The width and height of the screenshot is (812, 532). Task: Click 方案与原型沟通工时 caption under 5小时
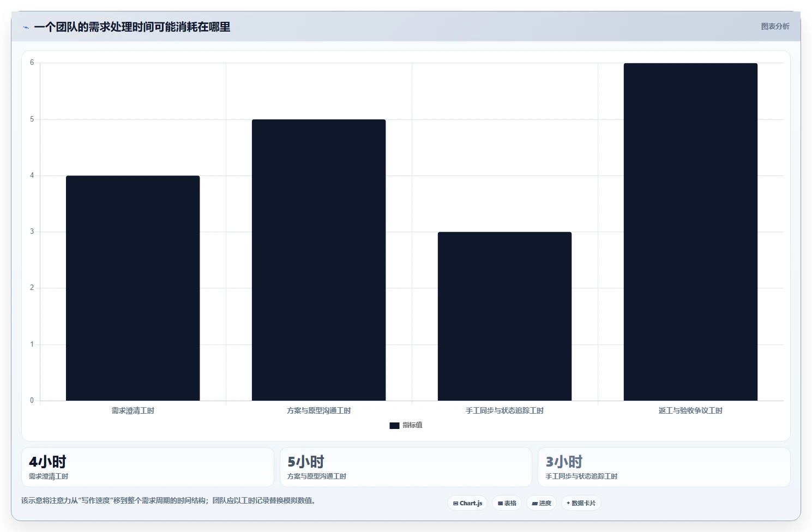click(x=317, y=476)
